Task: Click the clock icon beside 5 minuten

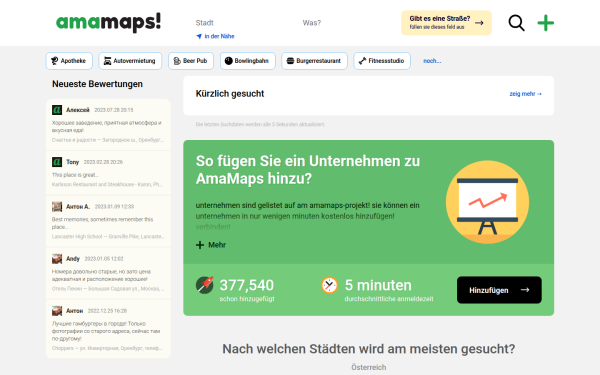Action: click(329, 285)
